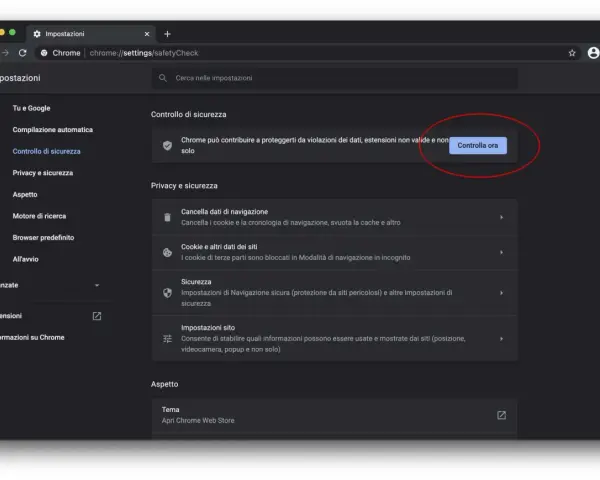Open Aspetto in the sidebar

click(x=25, y=194)
